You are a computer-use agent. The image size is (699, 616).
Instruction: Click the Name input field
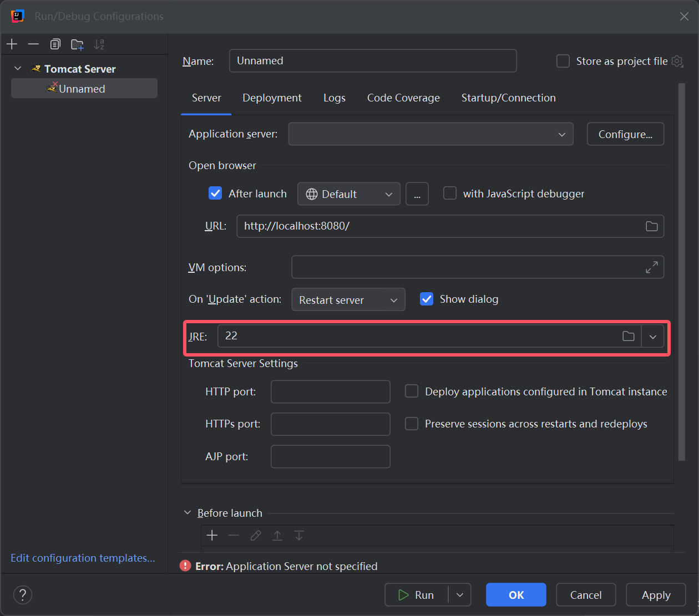[x=373, y=60]
